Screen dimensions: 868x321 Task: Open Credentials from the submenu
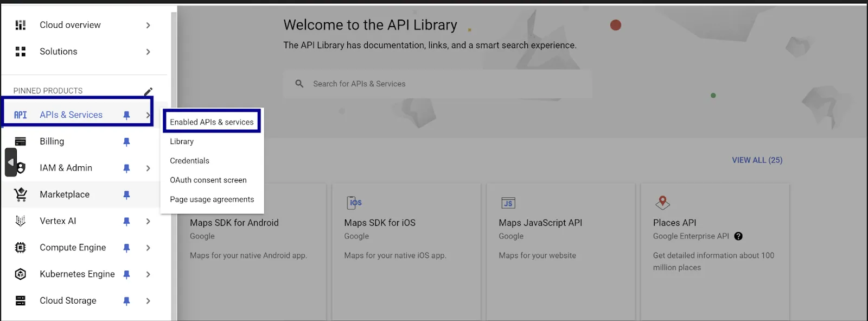(x=189, y=161)
